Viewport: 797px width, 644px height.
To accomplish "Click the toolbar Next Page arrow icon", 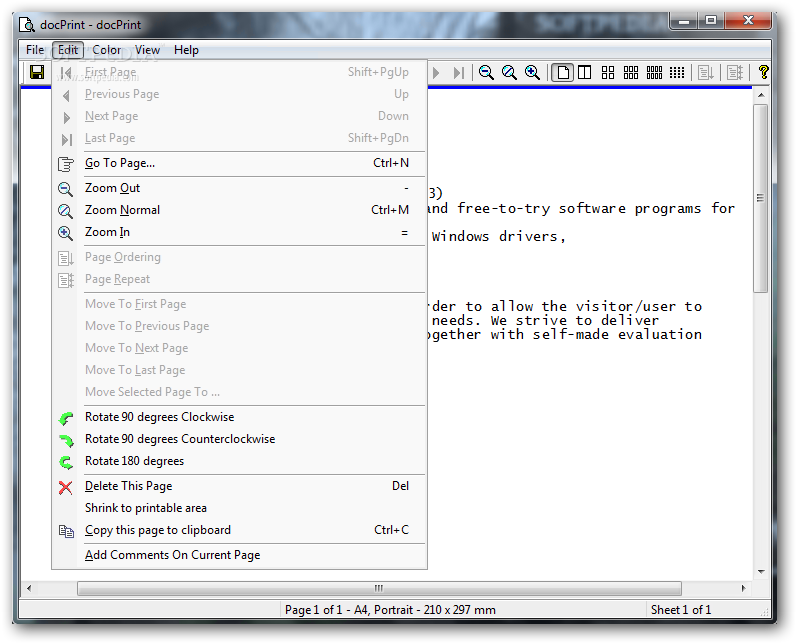I will coord(436,73).
